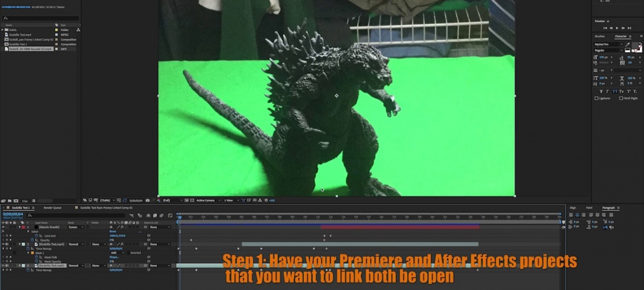This screenshot has height=290, width=644.
Task: Collapse the Atomic Breath layer properties
Action: [20, 227]
